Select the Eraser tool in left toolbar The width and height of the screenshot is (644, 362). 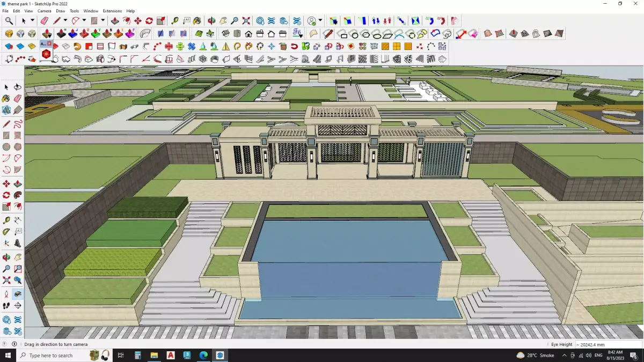[18, 99]
